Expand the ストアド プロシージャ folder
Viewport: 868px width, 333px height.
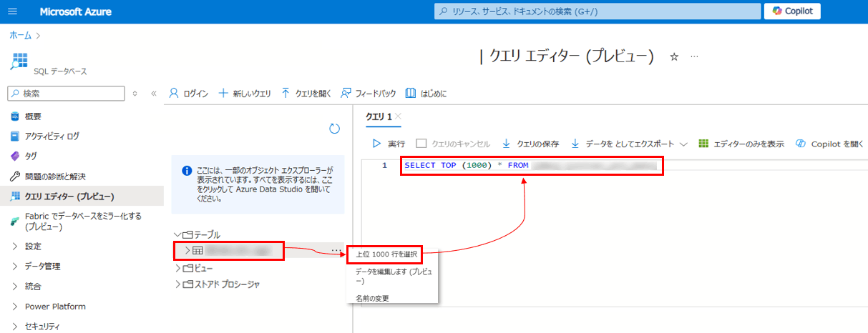pos(178,284)
